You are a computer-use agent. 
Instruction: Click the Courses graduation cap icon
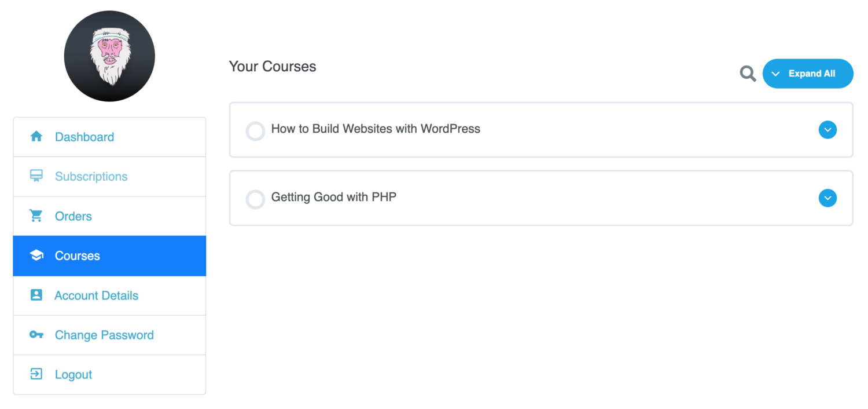pyautogui.click(x=36, y=255)
